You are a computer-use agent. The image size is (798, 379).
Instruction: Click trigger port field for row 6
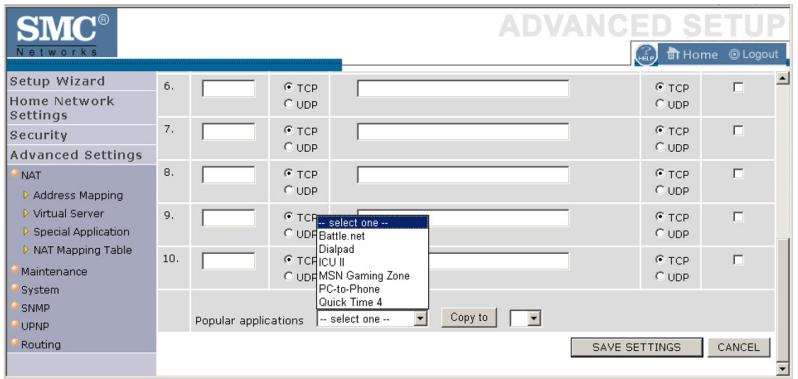pyautogui.click(x=229, y=89)
